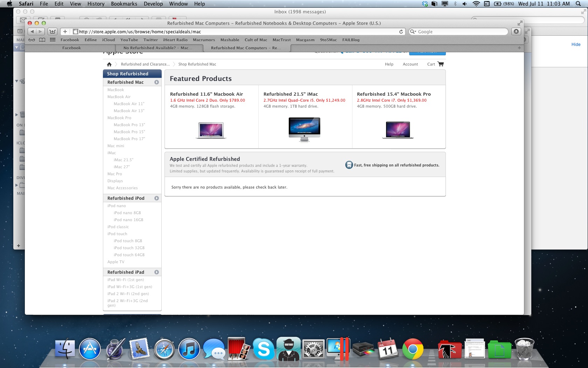588x368 pixels.
Task: Reload the page with the refresh icon
Action: pyautogui.click(x=401, y=32)
